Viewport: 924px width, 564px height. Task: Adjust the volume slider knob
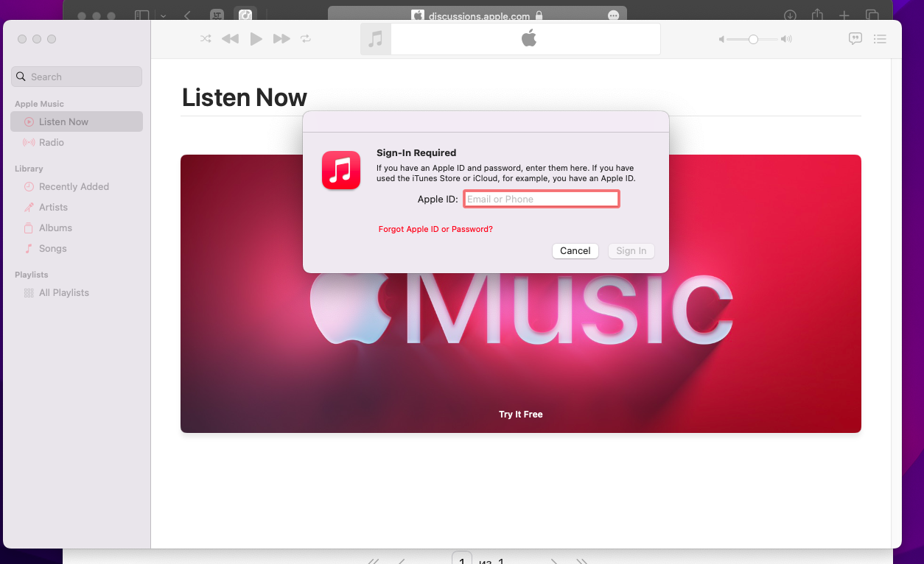[x=753, y=39]
